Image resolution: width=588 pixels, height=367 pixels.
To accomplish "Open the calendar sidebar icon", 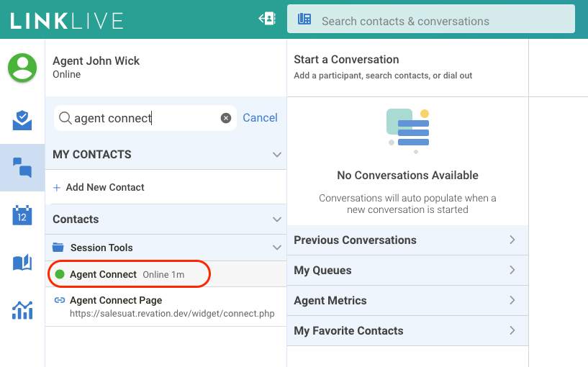I will (22, 215).
